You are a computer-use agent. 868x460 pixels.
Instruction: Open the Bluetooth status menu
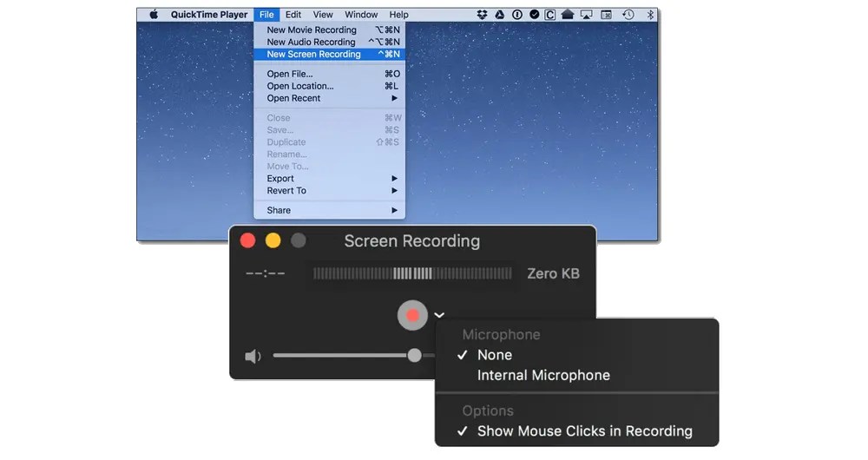click(x=650, y=15)
